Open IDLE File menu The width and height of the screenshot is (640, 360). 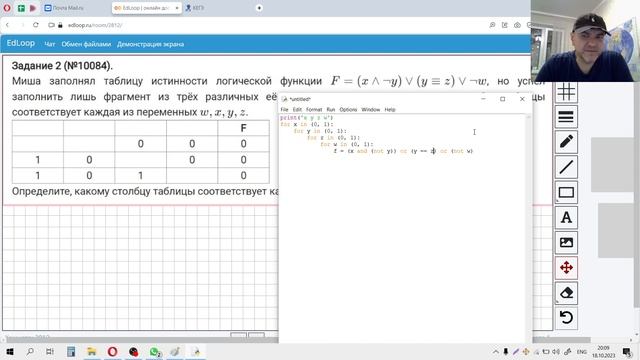(284, 109)
